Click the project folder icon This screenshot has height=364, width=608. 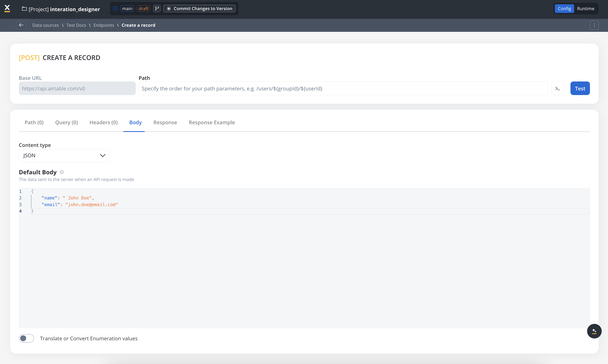[x=24, y=9]
